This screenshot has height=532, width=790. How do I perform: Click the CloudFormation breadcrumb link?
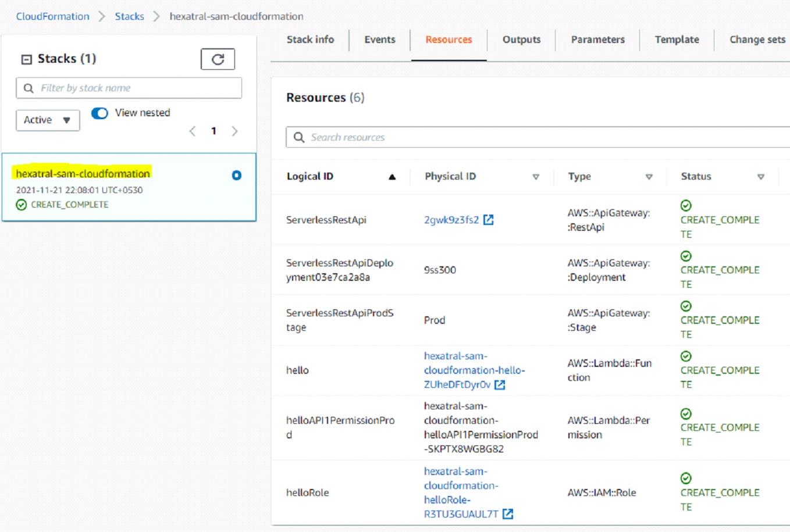(x=52, y=16)
